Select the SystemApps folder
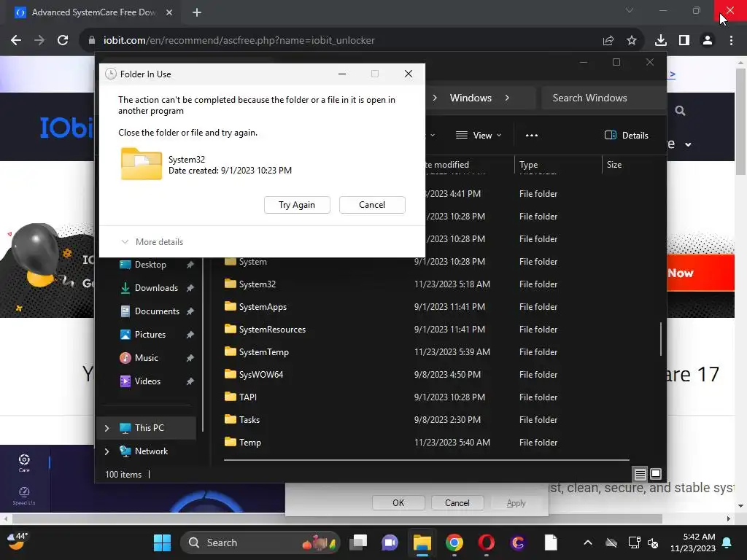Image resolution: width=747 pixels, height=560 pixels. pos(426,307)
